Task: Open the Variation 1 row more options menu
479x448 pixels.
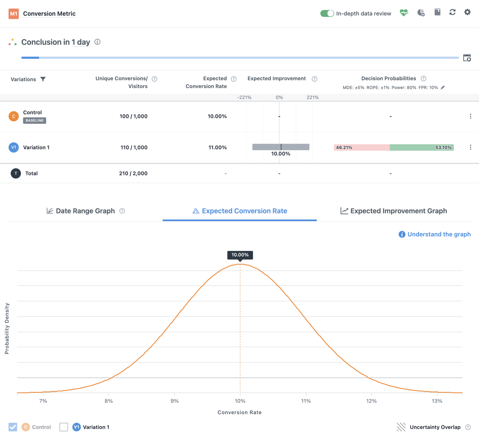Action: [x=470, y=147]
